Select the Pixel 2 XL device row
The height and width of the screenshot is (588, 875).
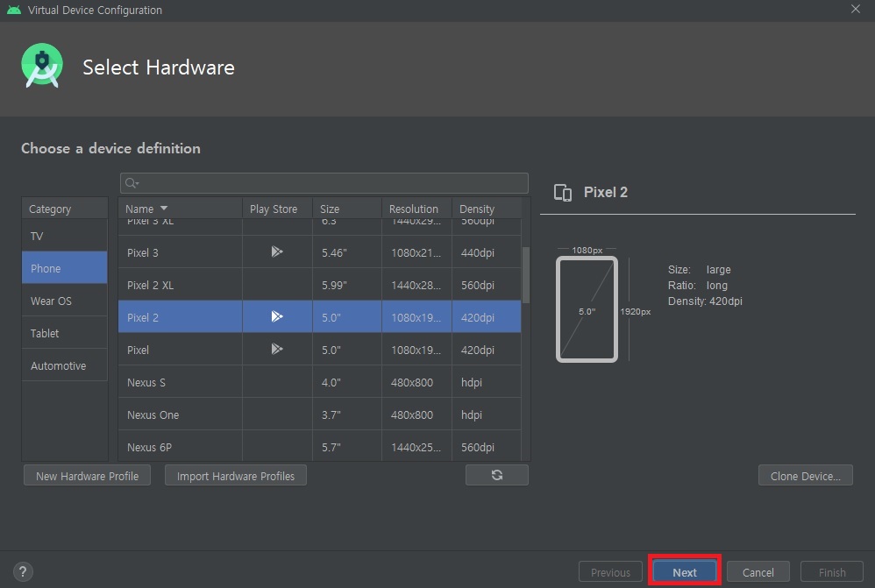point(320,285)
